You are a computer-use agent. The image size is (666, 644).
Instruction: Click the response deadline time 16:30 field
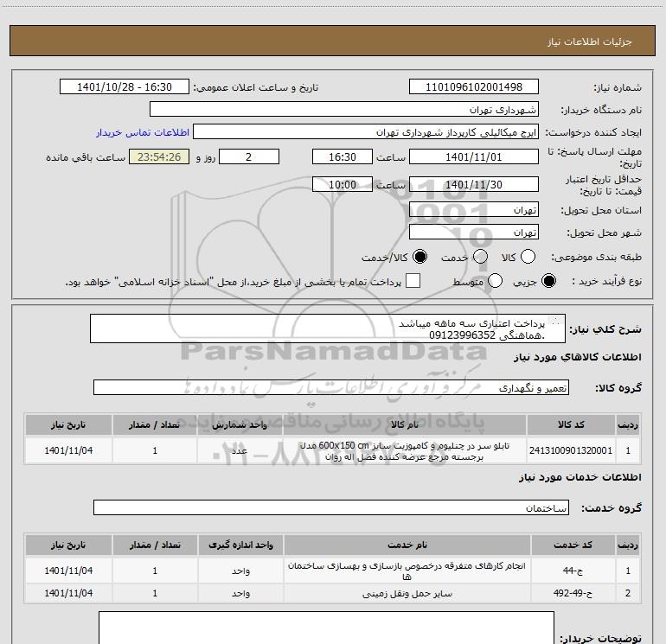pyautogui.click(x=343, y=156)
